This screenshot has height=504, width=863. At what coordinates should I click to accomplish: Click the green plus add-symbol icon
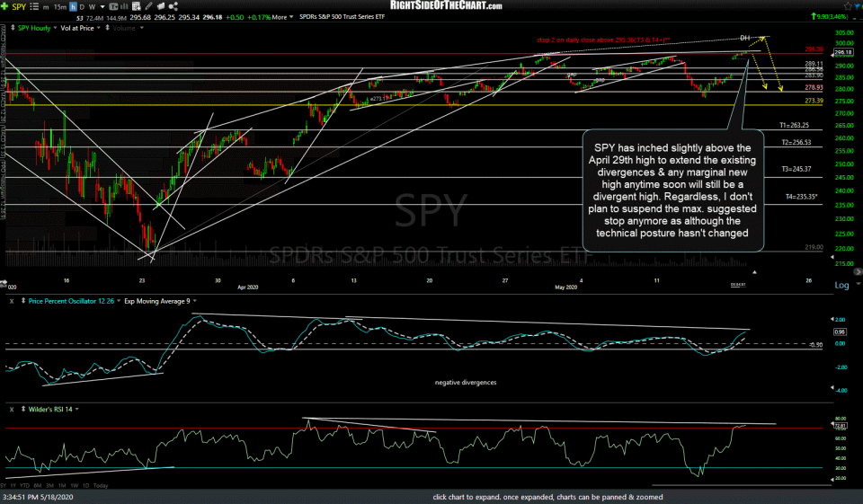pyautogui.click(x=4, y=6)
